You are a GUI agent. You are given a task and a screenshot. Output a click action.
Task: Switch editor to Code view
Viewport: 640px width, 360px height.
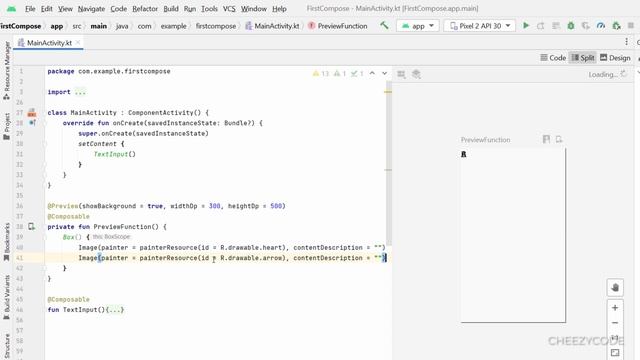tap(553, 58)
